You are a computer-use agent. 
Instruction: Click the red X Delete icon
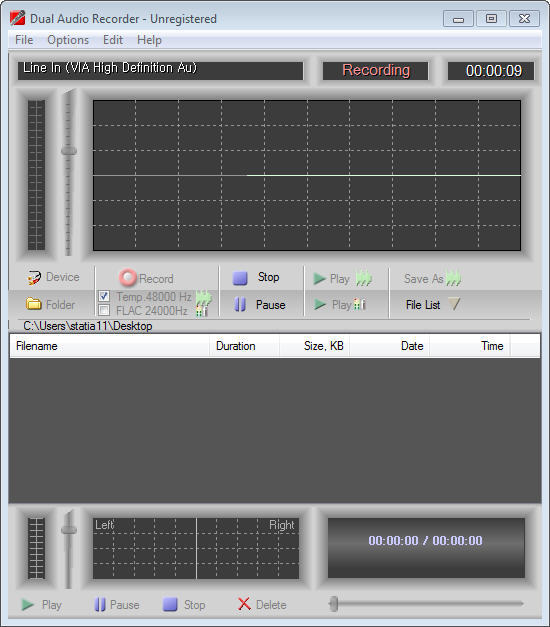[x=244, y=604]
